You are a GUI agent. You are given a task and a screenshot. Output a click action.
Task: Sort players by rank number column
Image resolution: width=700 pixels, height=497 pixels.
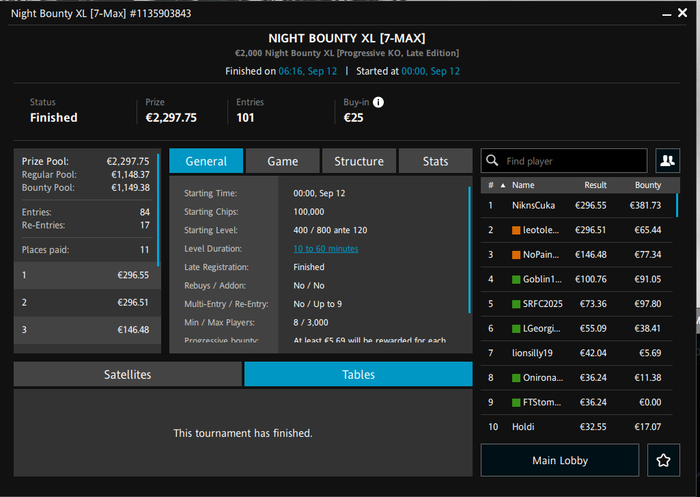pos(490,185)
